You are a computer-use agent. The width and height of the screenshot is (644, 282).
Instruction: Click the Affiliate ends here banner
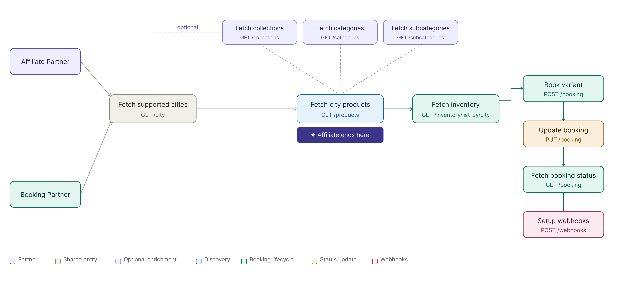[340, 135]
